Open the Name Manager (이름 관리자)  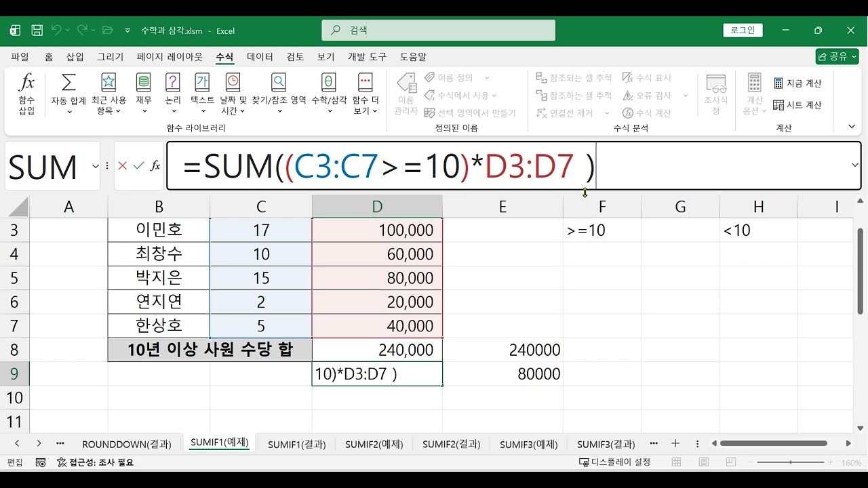point(406,94)
